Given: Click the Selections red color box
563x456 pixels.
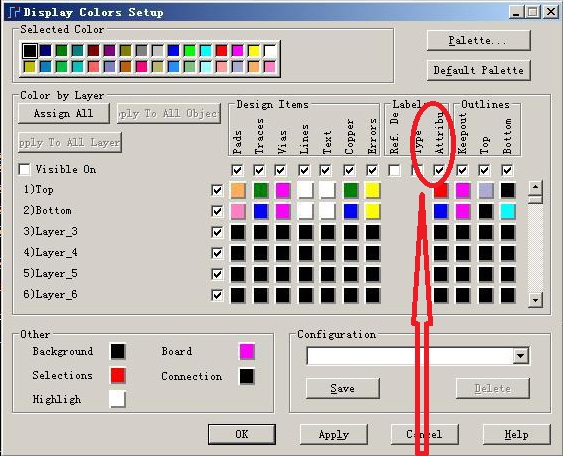Looking at the screenshot, I should (118, 376).
